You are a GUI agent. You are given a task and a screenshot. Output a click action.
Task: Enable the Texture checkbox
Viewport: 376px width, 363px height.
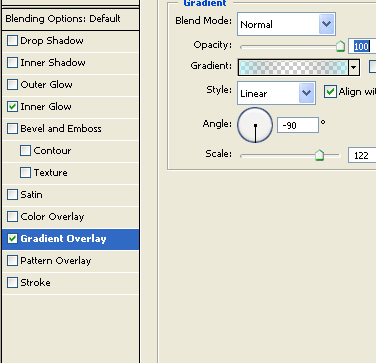(x=25, y=173)
